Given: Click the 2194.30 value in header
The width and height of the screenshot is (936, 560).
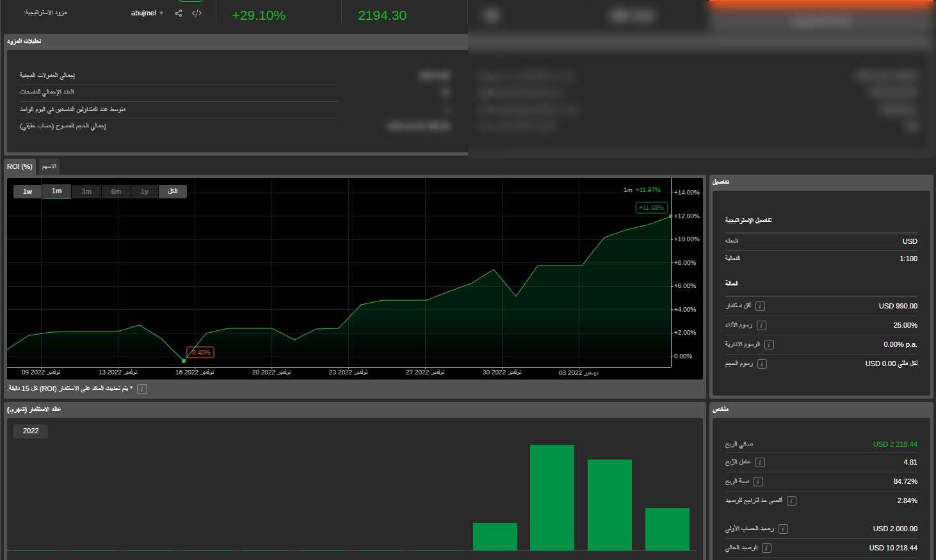Looking at the screenshot, I should click(382, 15).
